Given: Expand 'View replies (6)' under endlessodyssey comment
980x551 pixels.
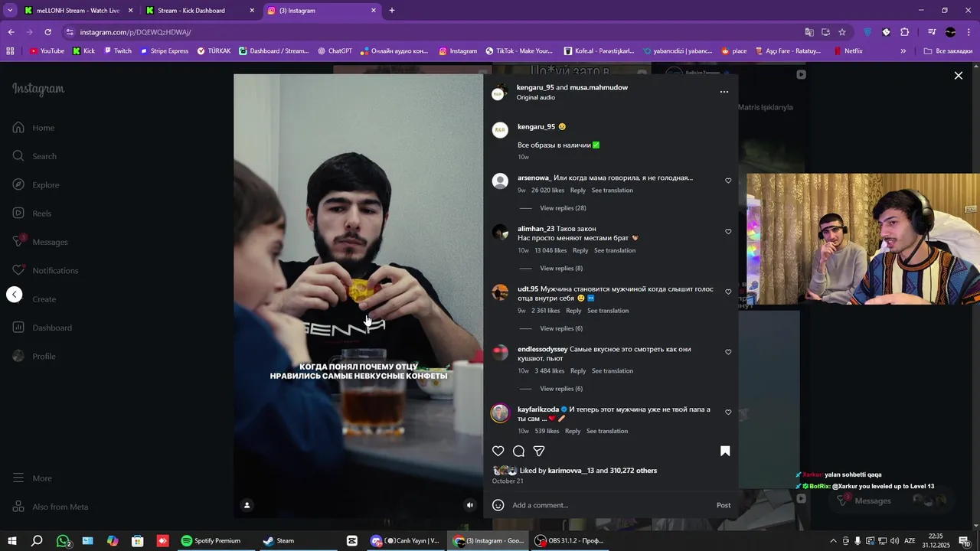Looking at the screenshot, I should (561, 389).
